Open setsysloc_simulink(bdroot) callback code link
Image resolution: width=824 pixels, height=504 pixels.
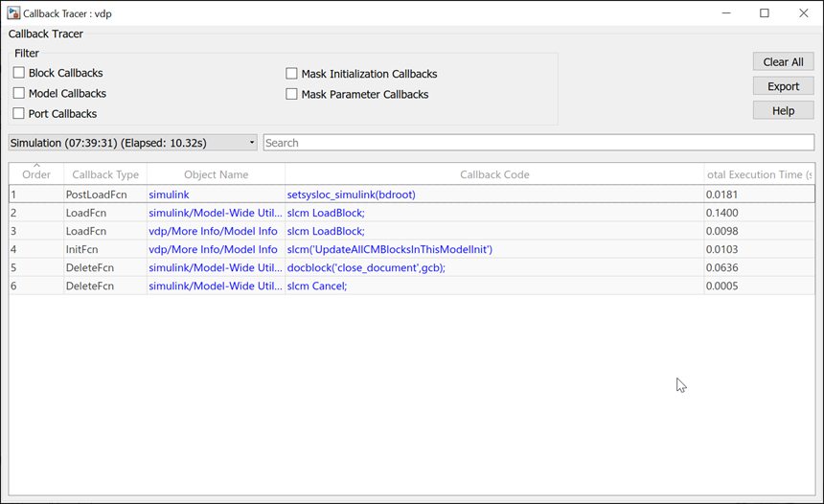tap(351, 195)
